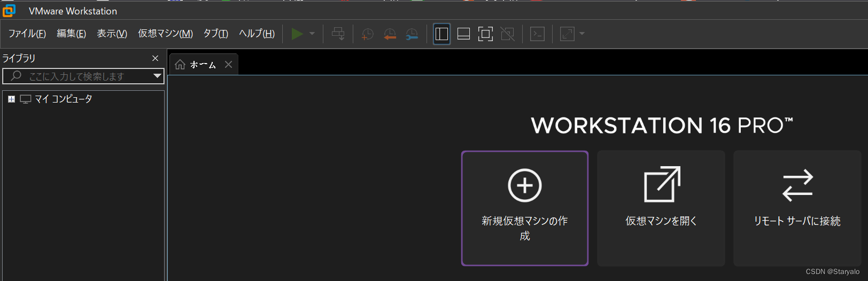Click the library search input field
The image size is (868, 281).
coord(83,76)
